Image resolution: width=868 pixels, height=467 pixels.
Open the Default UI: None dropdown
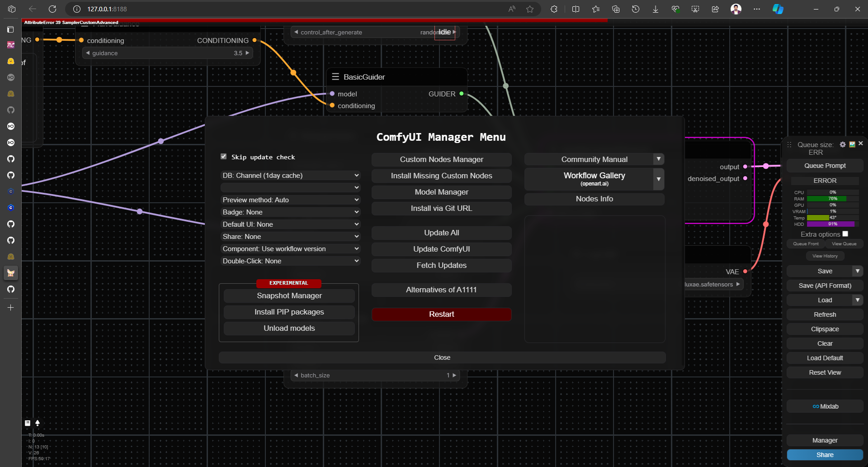(291, 224)
